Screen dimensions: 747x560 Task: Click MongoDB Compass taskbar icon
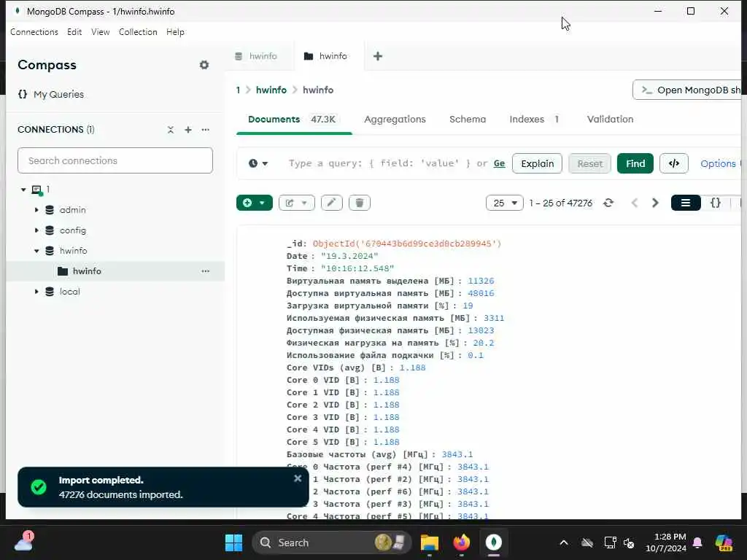494,542
